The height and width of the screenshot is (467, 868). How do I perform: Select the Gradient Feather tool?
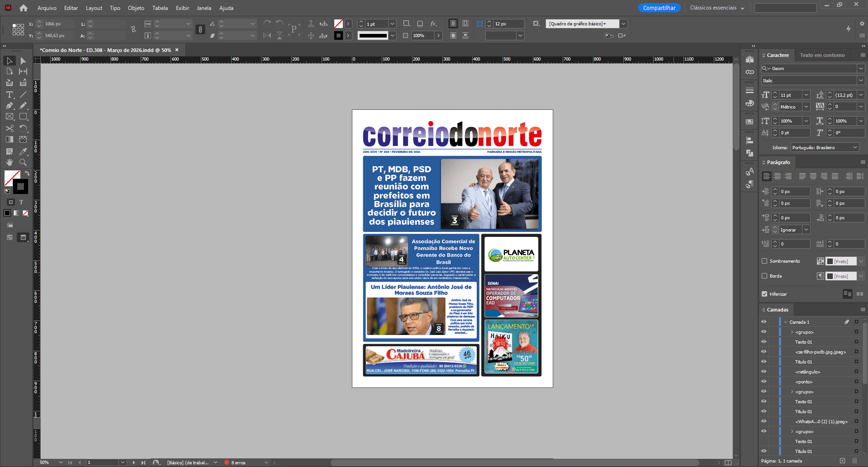pyautogui.click(x=23, y=139)
